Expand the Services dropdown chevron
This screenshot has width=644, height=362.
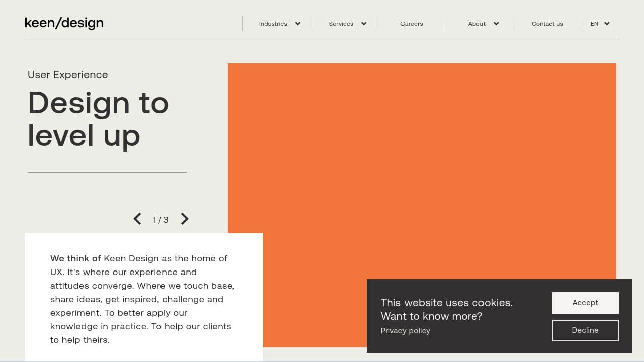(364, 24)
